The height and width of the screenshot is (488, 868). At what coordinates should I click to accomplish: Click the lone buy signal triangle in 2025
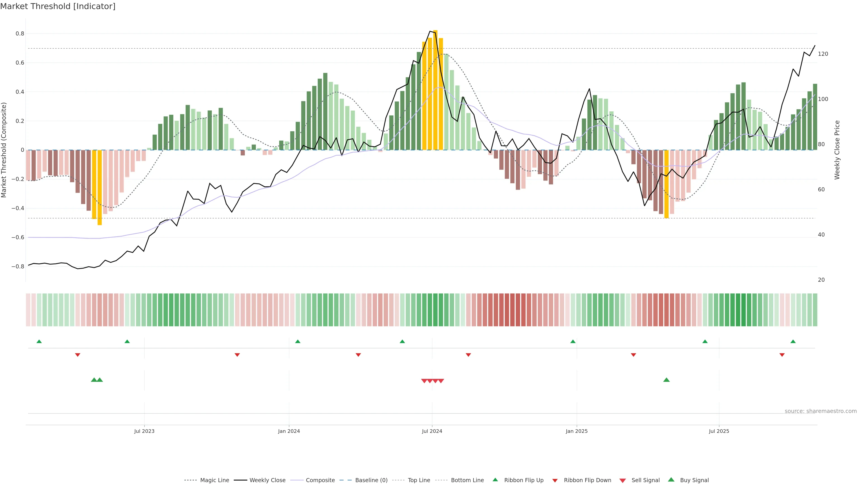[x=666, y=380]
